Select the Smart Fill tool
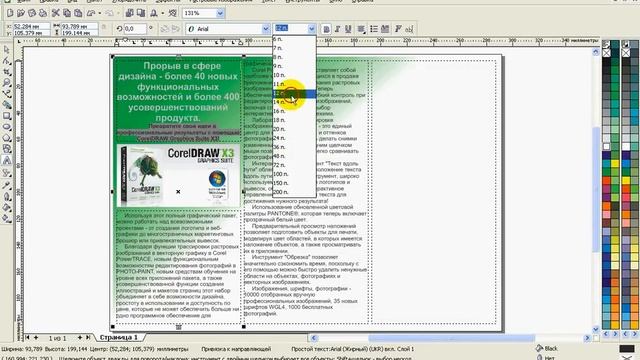Screen dimensions: 640x360 coord(7,105)
